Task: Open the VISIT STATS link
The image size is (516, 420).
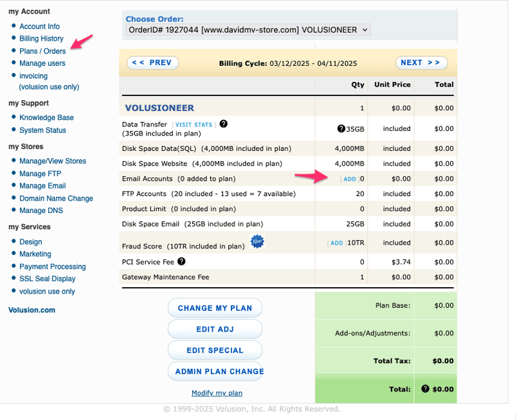Action: click(193, 125)
